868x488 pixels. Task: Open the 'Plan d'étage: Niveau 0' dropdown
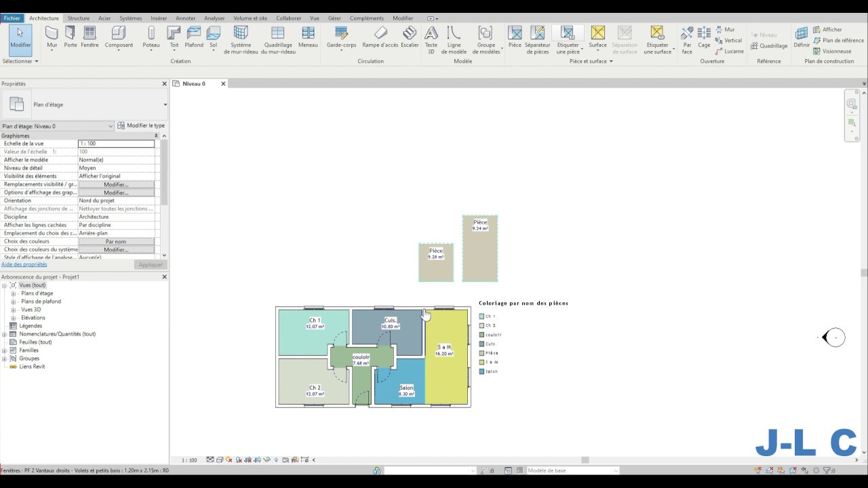tap(57, 126)
